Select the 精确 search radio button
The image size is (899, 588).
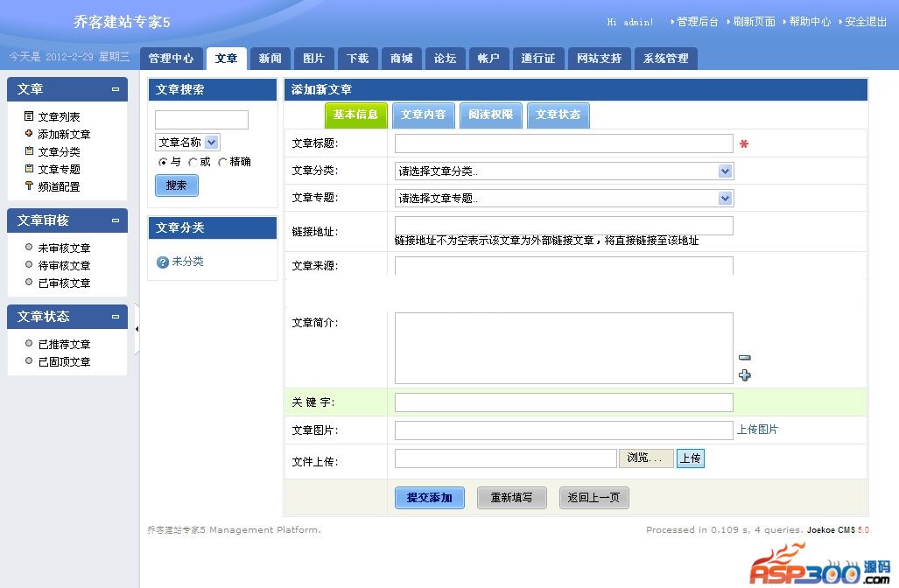point(222,162)
